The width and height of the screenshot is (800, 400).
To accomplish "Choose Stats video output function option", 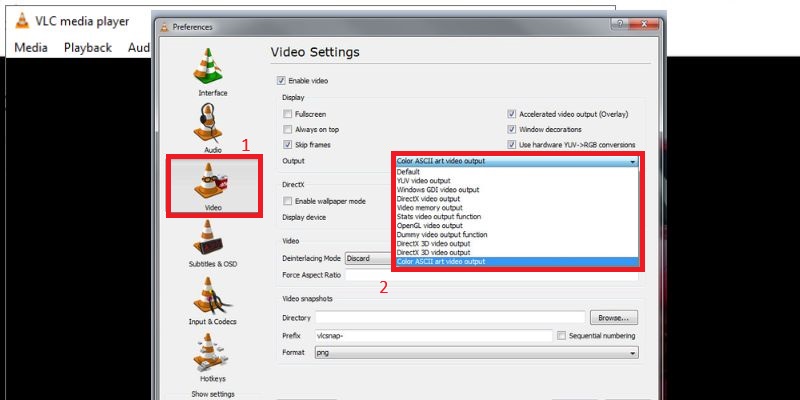I will [x=517, y=216].
